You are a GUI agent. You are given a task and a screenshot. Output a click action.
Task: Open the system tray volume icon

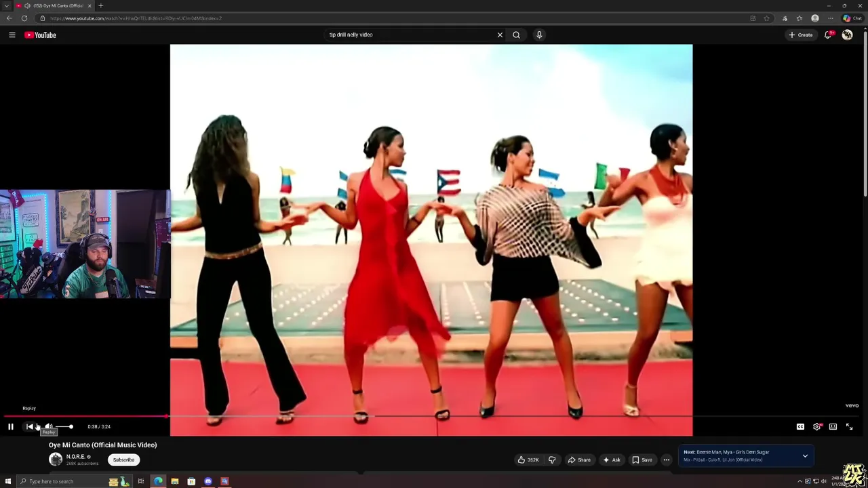824,481
